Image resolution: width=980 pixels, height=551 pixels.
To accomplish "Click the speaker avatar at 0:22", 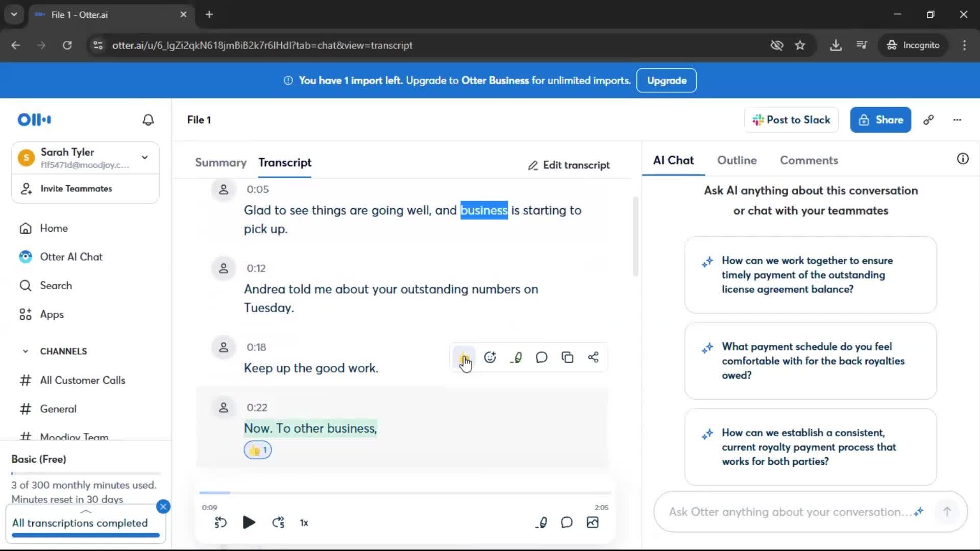I will [x=224, y=408].
